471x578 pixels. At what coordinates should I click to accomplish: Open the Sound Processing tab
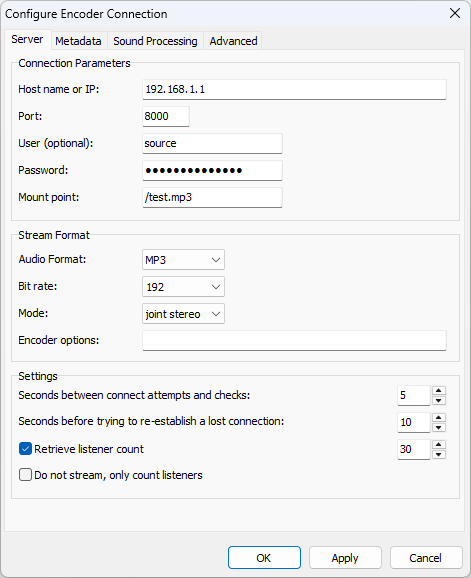pyautogui.click(x=155, y=41)
